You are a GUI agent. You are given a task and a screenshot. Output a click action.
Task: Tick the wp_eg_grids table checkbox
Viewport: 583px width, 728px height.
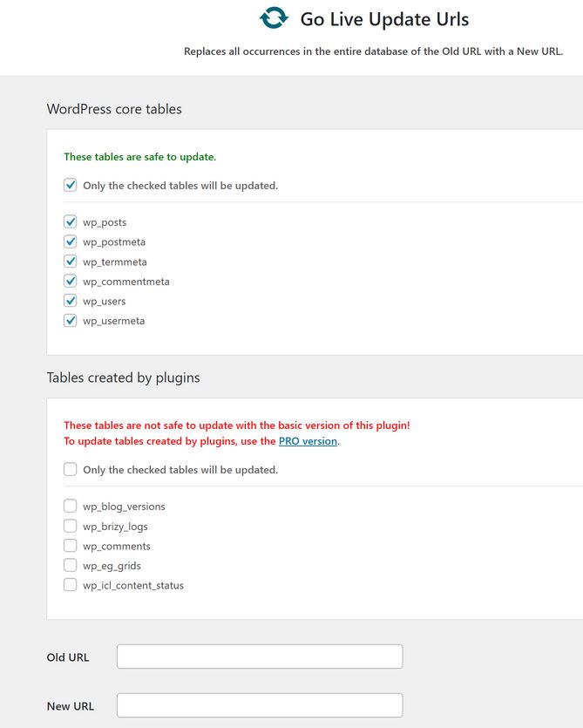coord(70,566)
